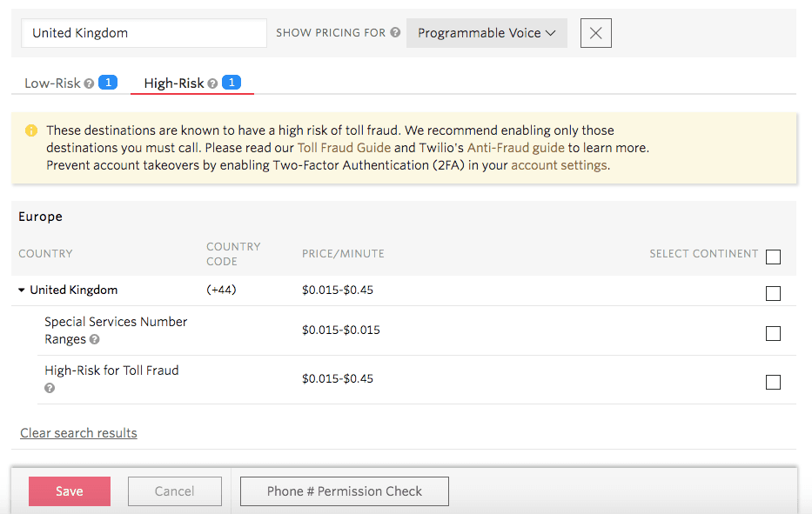Check the United Kingdom row checkbox
The height and width of the screenshot is (514, 812).
click(x=773, y=293)
